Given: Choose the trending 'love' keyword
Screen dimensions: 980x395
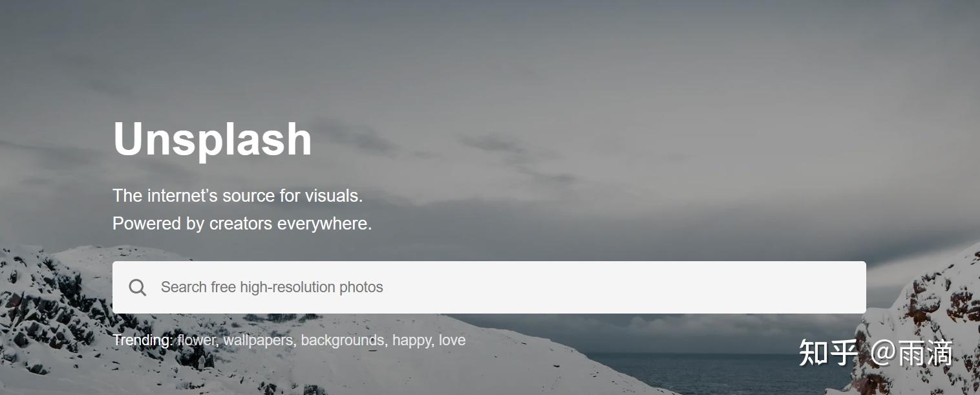Looking at the screenshot, I should pos(452,340).
